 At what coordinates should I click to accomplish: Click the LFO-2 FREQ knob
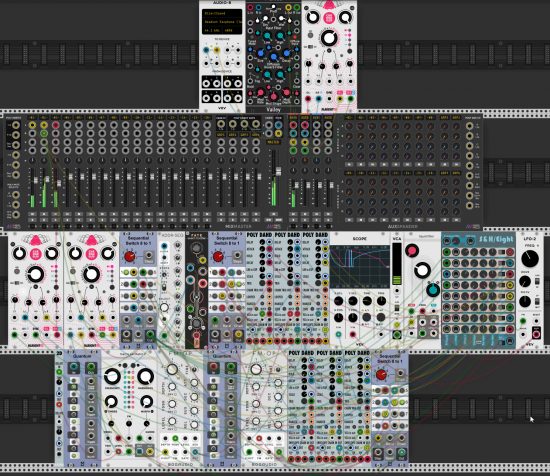(529, 259)
